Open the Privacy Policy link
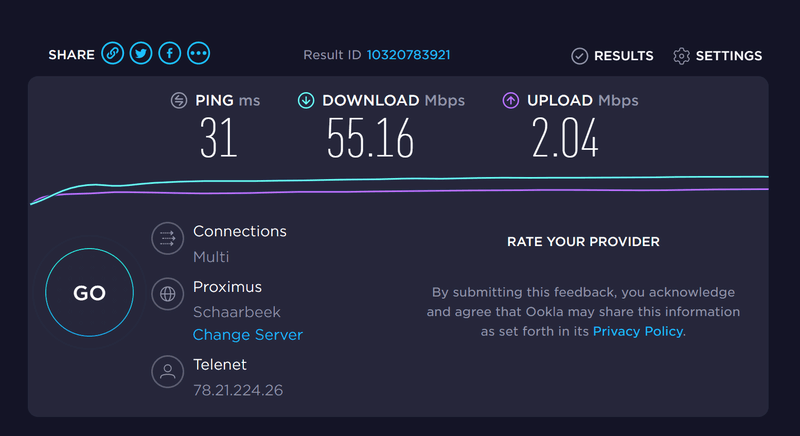The width and height of the screenshot is (800, 436). pos(637,331)
